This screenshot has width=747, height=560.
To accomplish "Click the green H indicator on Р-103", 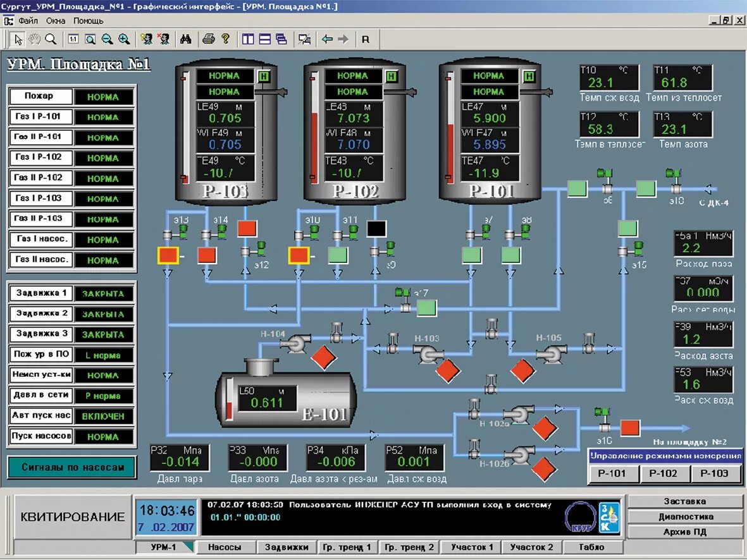I will coord(264,76).
